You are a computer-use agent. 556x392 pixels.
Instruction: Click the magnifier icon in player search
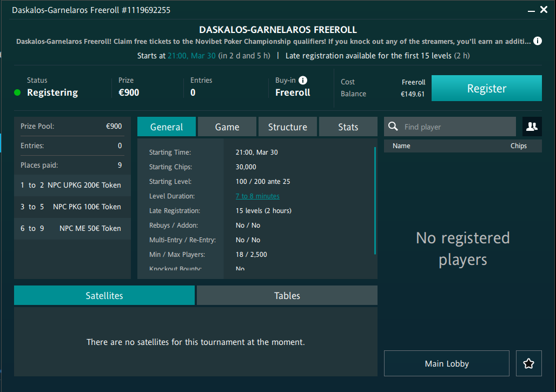(393, 127)
